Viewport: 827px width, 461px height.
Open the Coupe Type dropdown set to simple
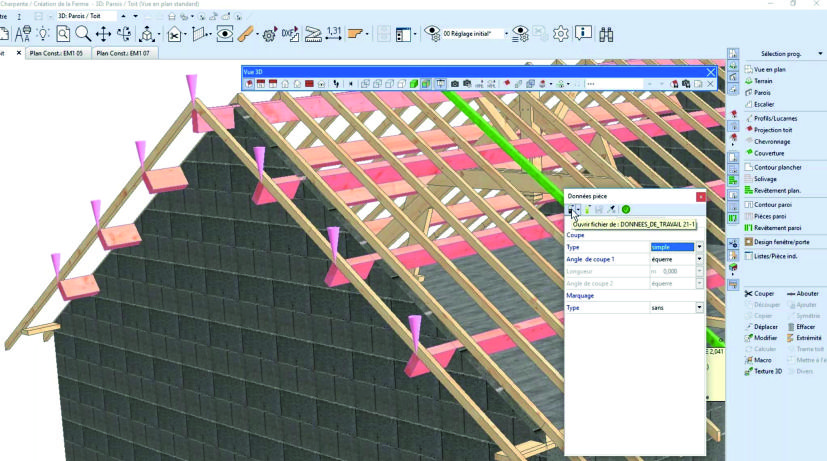point(699,246)
